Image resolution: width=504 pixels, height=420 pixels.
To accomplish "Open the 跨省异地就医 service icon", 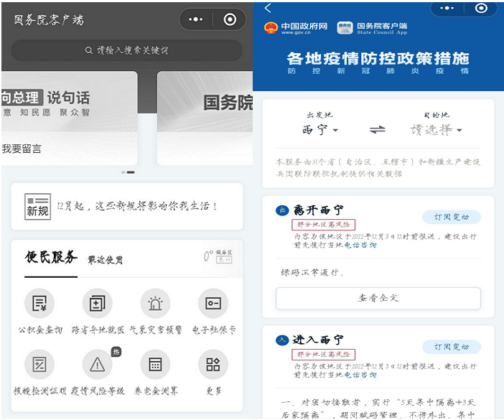I will tap(98, 303).
